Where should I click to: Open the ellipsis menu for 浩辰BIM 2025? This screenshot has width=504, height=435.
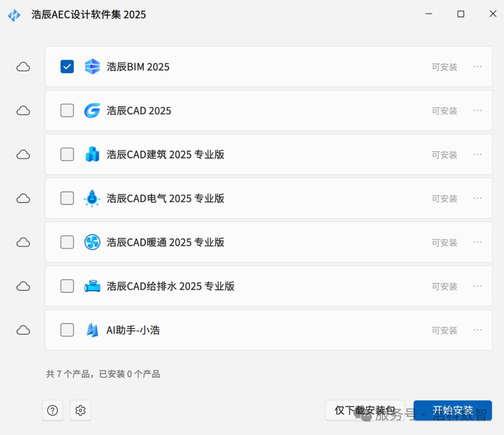477,67
